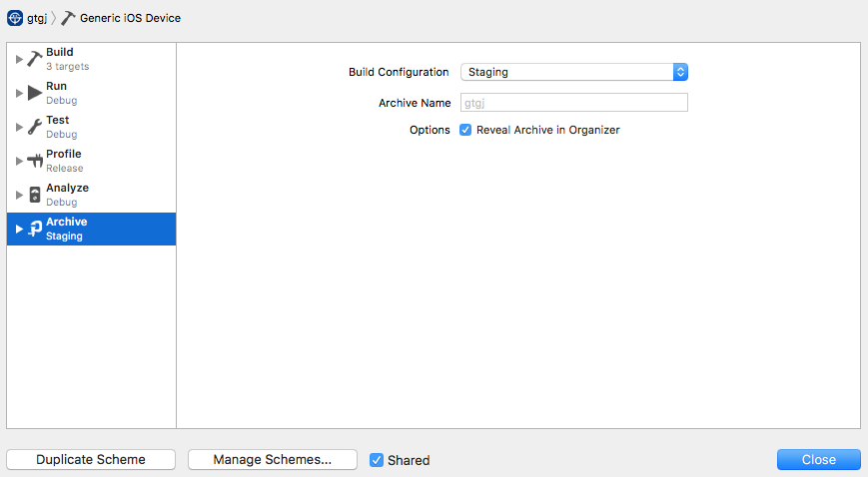Toggle Reveal Archive in Organizer checkbox
Image resolution: width=868 pixels, height=477 pixels.
[x=465, y=130]
